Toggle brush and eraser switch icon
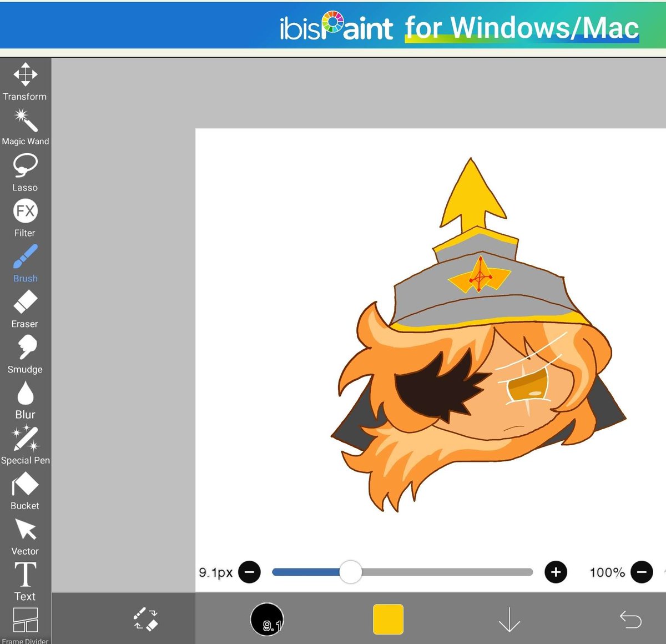 [145, 619]
